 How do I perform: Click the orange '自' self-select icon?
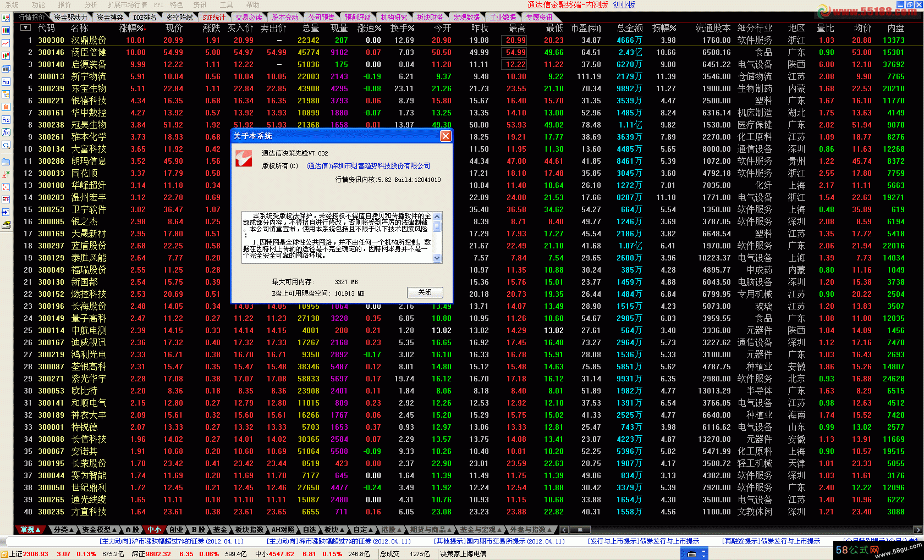click(6, 107)
